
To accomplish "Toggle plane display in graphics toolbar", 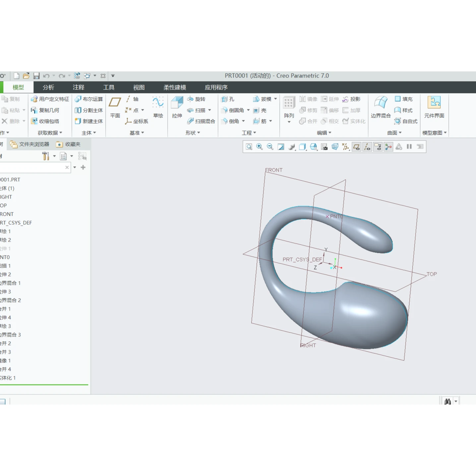I will [356, 147].
